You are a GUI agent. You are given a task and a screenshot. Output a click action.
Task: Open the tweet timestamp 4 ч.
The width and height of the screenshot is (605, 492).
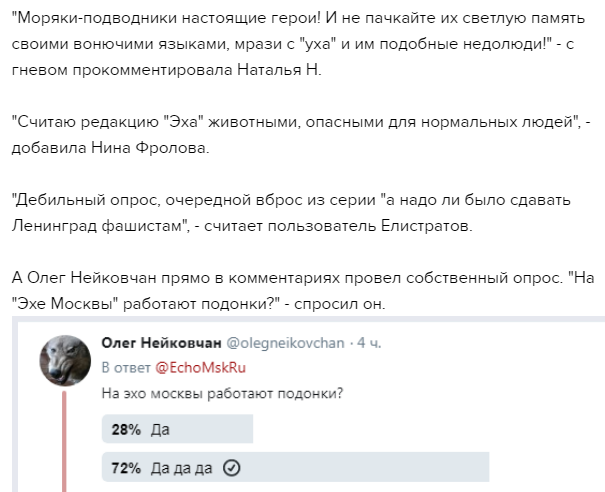coord(369,343)
